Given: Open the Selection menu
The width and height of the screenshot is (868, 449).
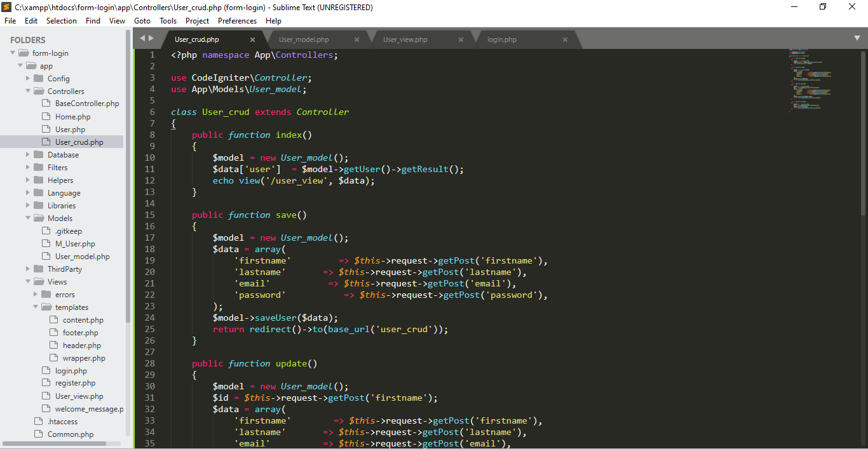Looking at the screenshot, I should pos(62,21).
